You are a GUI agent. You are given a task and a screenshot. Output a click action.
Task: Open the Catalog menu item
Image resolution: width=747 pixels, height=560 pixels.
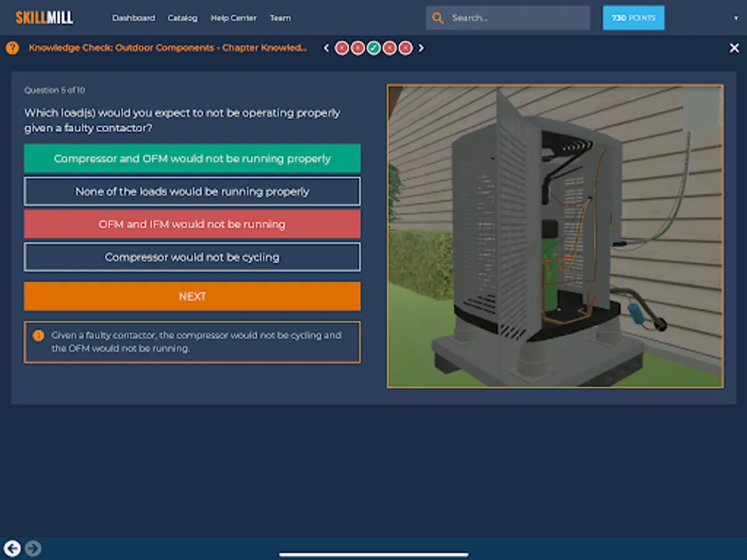(182, 18)
